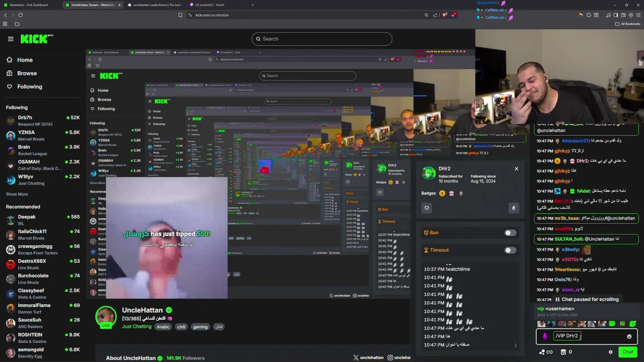The width and height of the screenshot is (644, 362).
Task: Click username SULTAN_5o6 in chat
Action: [x=569, y=239]
